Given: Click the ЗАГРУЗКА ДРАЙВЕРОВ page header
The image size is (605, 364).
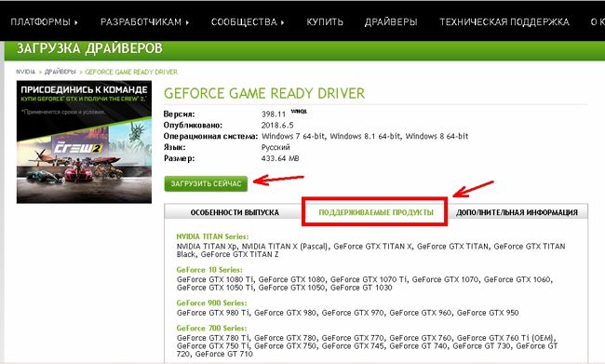Looking at the screenshot, I should click(x=89, y=48).
